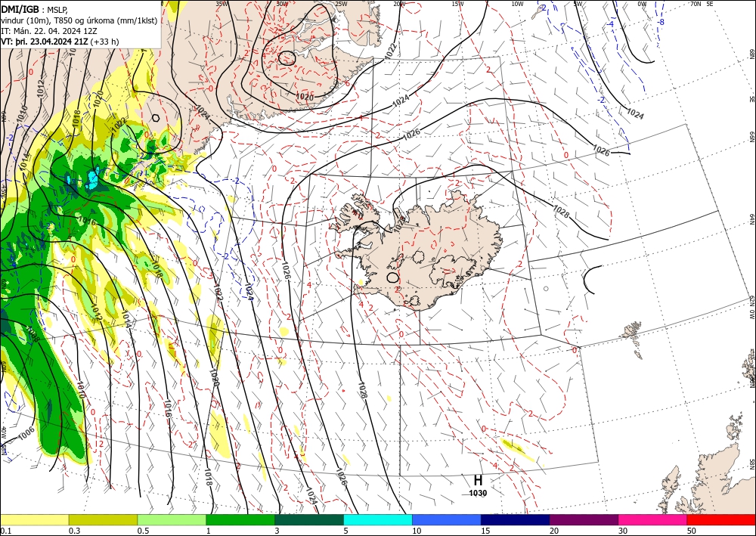Select the pink 30–50 mm legend swatch

point(653,519)
